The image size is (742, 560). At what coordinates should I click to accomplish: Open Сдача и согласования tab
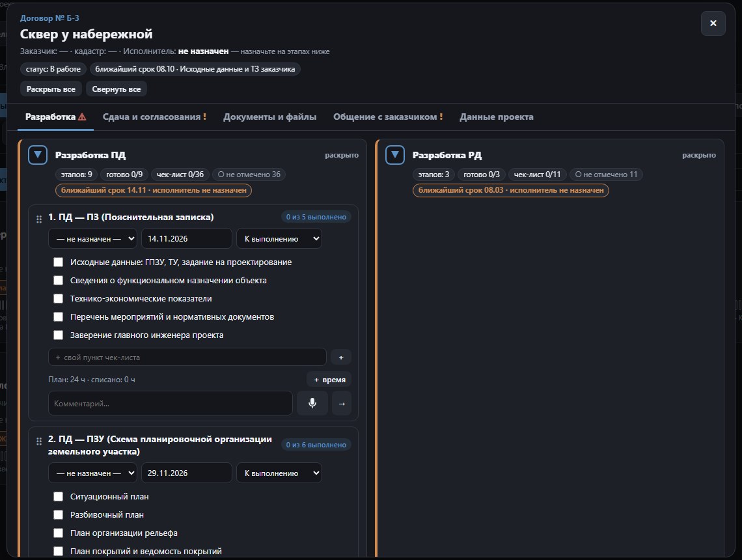154,117
